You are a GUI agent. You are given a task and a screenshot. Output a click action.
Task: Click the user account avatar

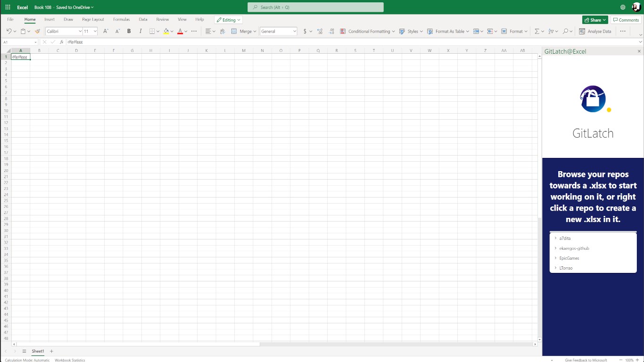pyautogui.click(x=636, y=7)
